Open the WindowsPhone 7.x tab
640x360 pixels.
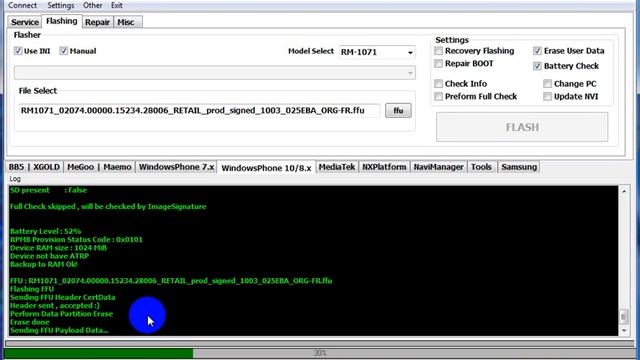176,167
